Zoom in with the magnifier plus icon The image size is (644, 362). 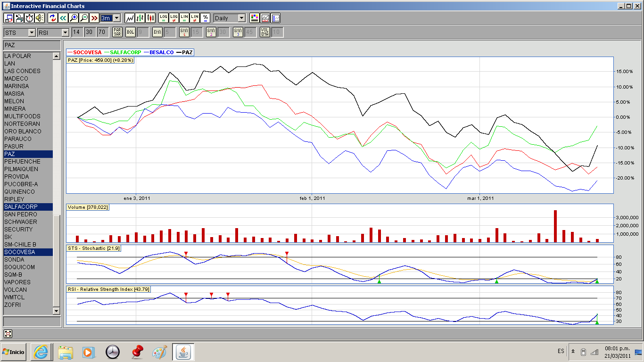[73, 18]
